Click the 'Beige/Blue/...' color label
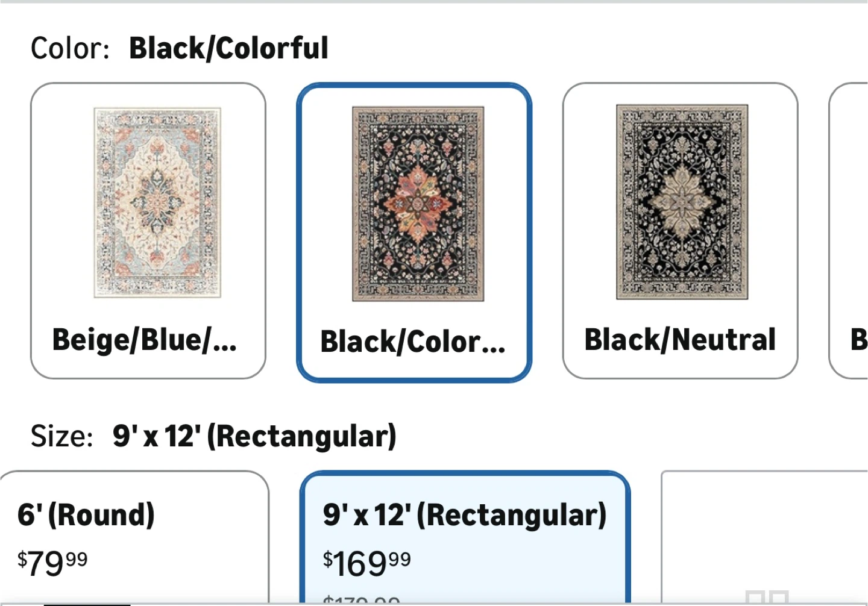This screenshot has height=606, width=868. click(x=145, y=340)
